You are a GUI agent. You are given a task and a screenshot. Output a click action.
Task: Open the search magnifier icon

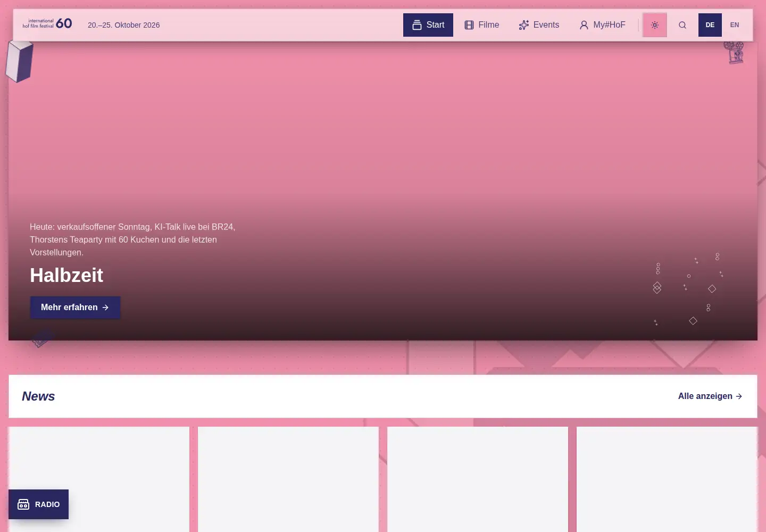pos(682,25)
